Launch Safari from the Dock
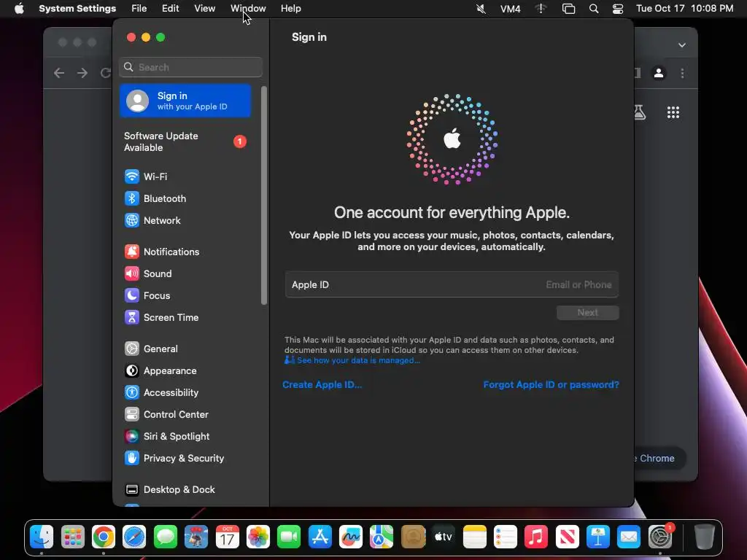 [134, 537]
